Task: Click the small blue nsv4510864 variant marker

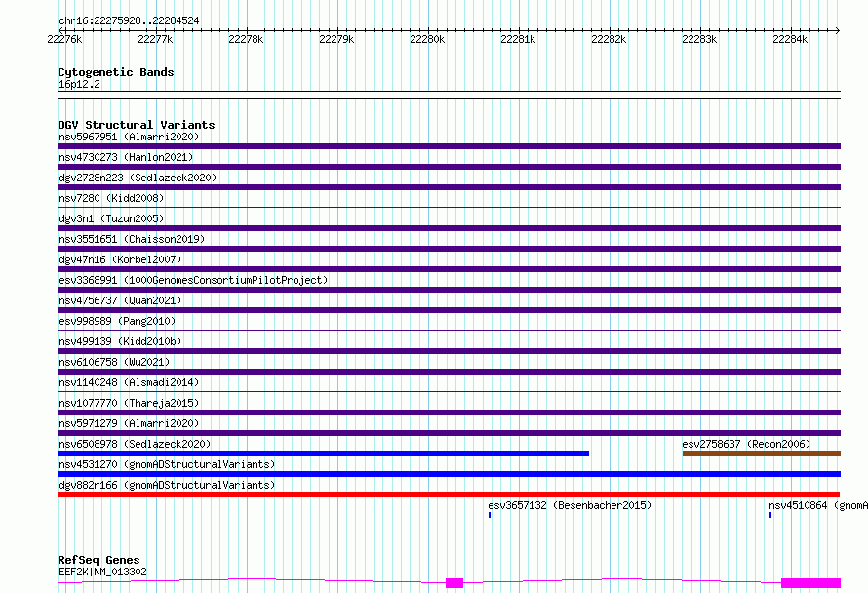Action: point(770,515)
